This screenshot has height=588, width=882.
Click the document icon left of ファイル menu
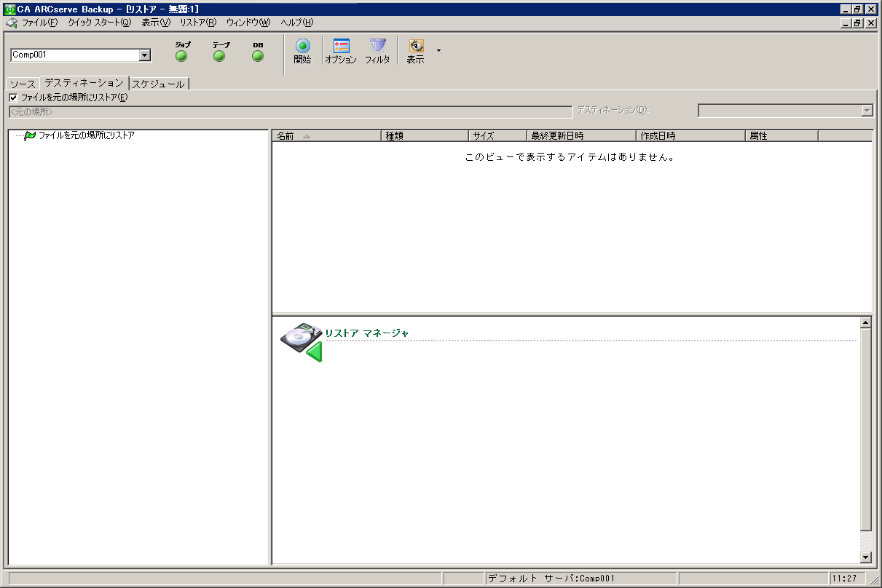click(10, 23)
